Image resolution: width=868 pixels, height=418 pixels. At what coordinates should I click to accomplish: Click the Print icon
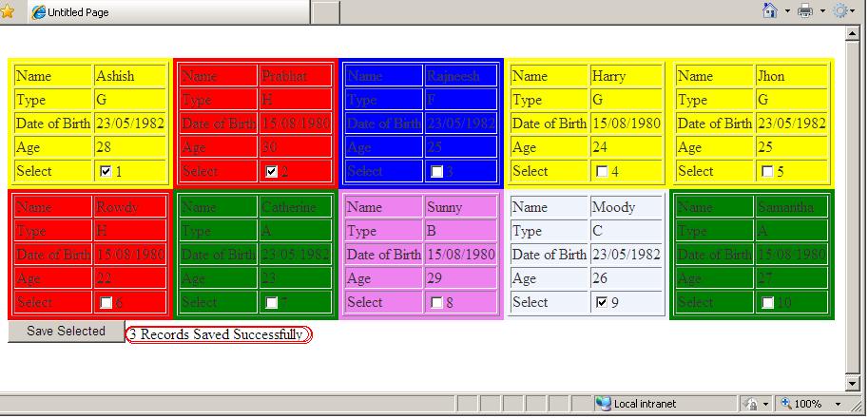(805, 11)
